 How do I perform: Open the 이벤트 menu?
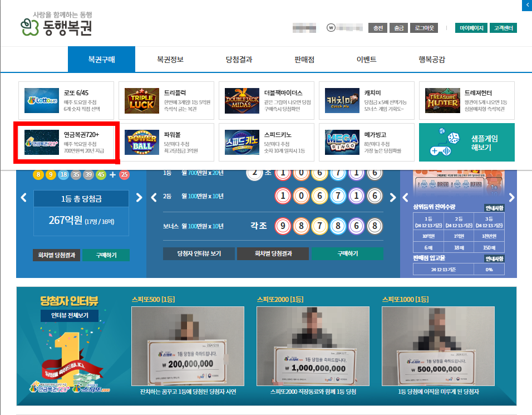[x=366, y=60]
